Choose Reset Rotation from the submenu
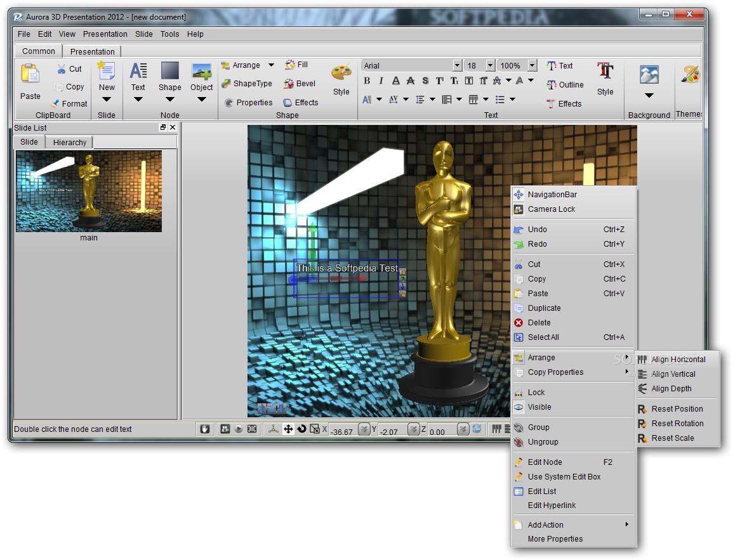Viewport: 733px width, 560px height. (677, 424)
